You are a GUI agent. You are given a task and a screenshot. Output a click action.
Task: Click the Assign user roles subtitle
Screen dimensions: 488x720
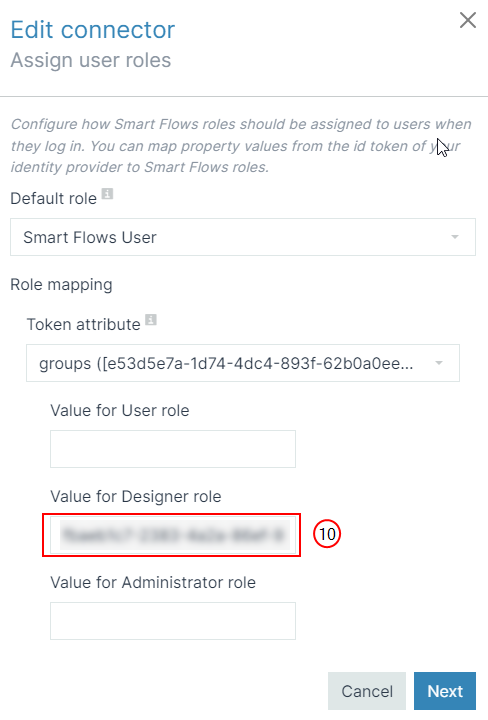click(91, 60)
